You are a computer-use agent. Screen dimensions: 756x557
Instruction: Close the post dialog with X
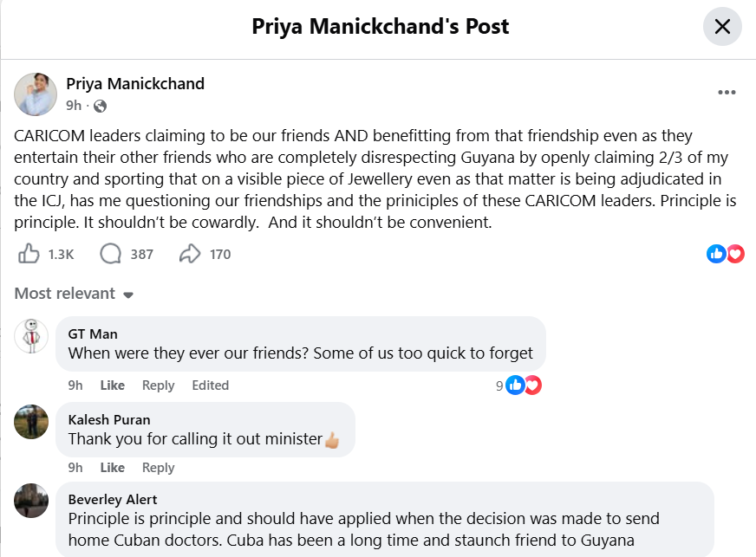722,27
